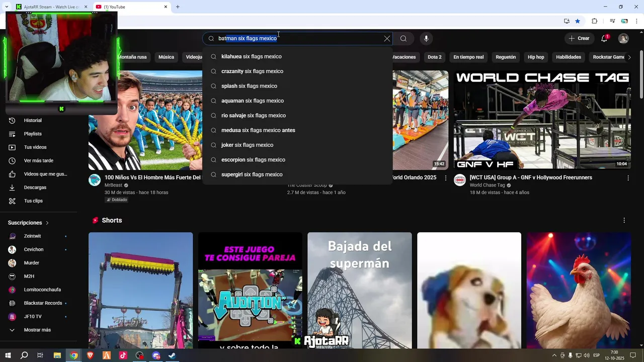Play the chicken disco short
Viewport: 644px width, 362px height.
579,290
